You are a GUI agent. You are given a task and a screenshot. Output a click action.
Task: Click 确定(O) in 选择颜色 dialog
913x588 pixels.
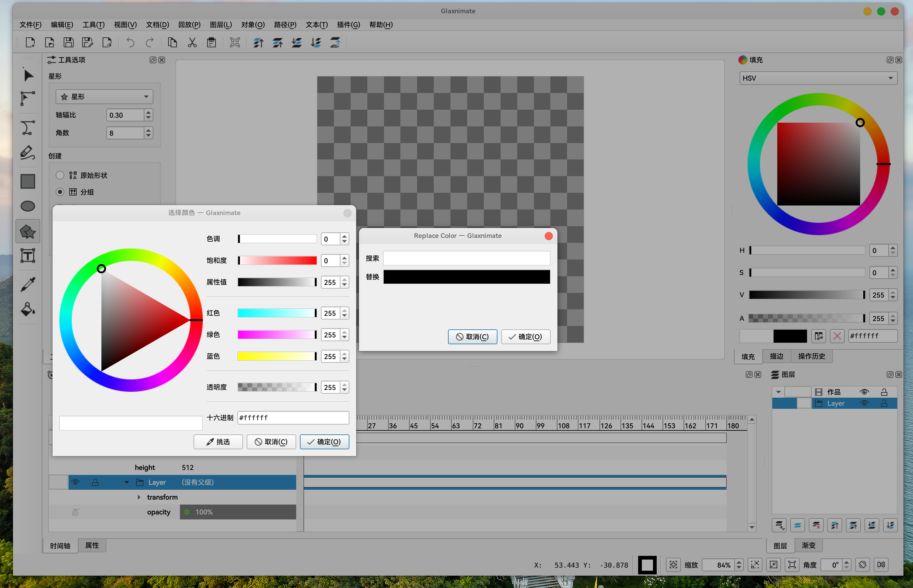click(324, 442)
